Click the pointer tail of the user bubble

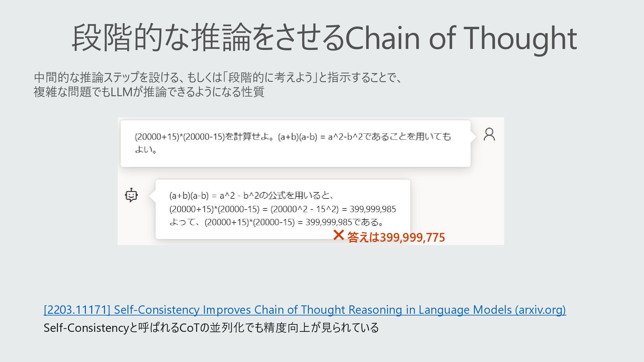pos(473,136)
